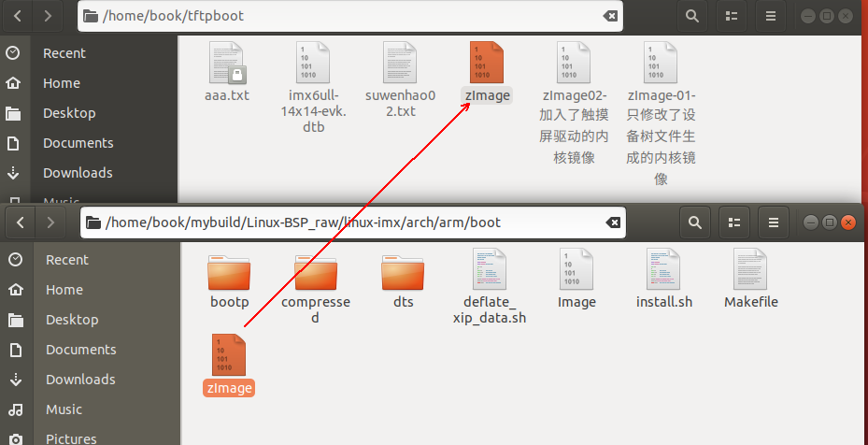
Task: Open search in the tftpboot window
Action: (692, 16)
